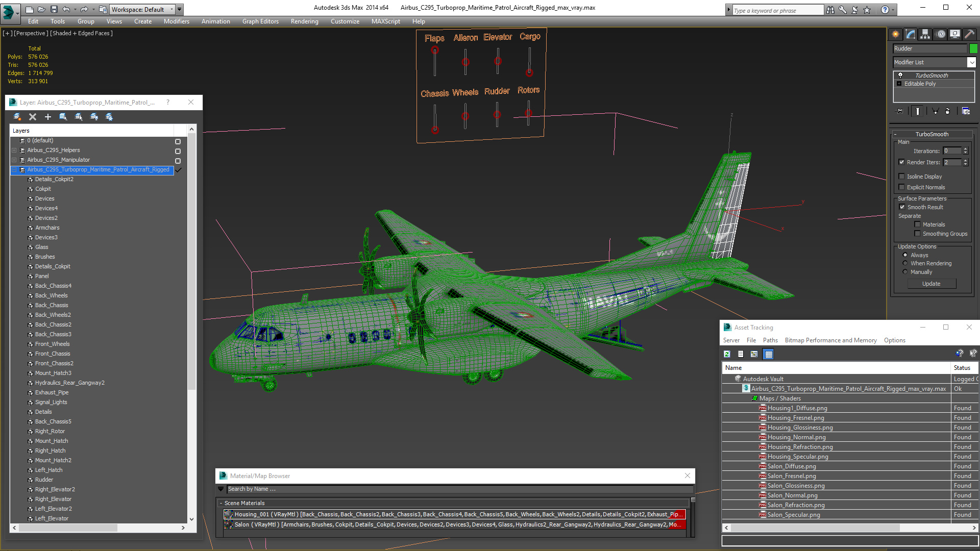
Task: Click Configure Modifier Sets icon
Action: click(966, 111)
